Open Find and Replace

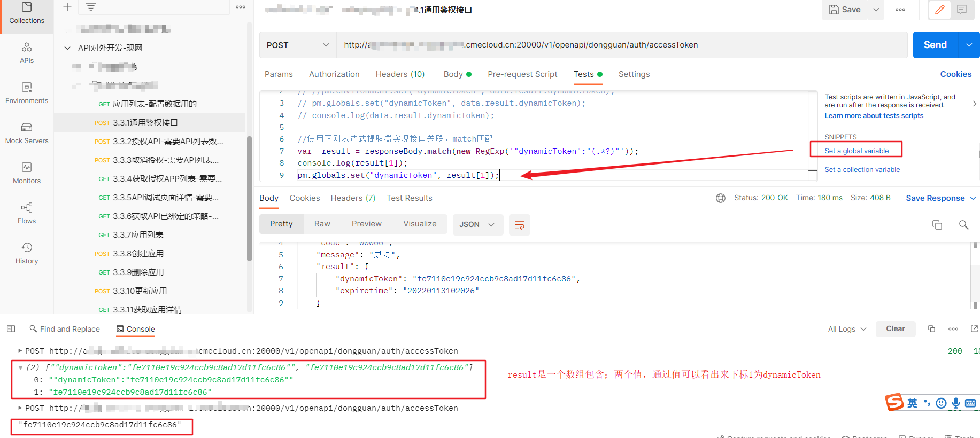(x=65, y=329)
